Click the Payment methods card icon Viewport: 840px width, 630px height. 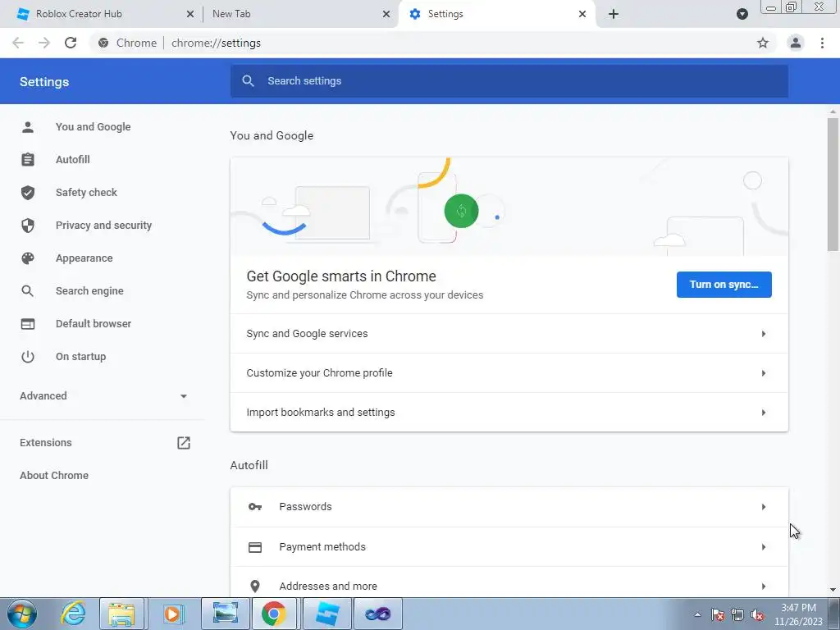click(x=255, y=547)
